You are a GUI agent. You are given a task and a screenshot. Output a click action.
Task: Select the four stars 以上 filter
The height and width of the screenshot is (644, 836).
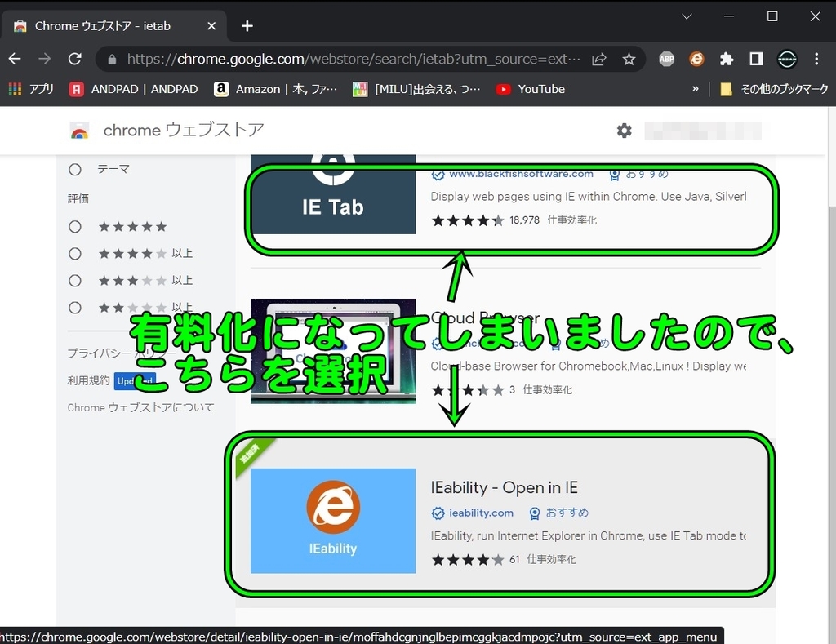pyautogui.click(x=75, y=253)
